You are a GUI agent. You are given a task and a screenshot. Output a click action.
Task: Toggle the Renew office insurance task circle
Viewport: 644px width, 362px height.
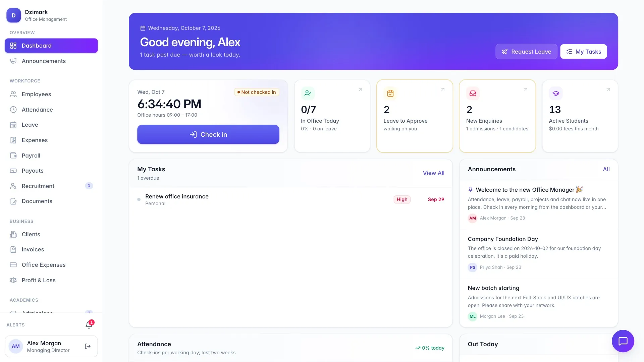(139, 199)
